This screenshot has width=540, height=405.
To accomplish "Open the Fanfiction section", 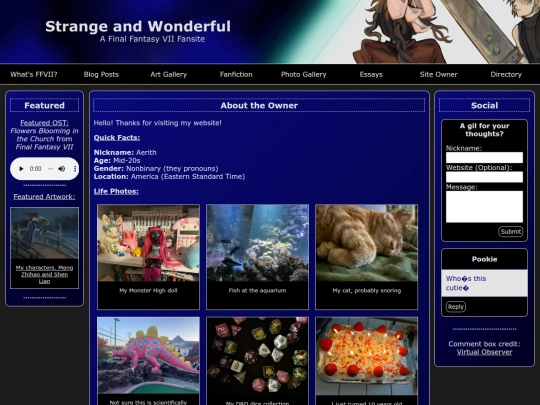I will pos(236,74).
